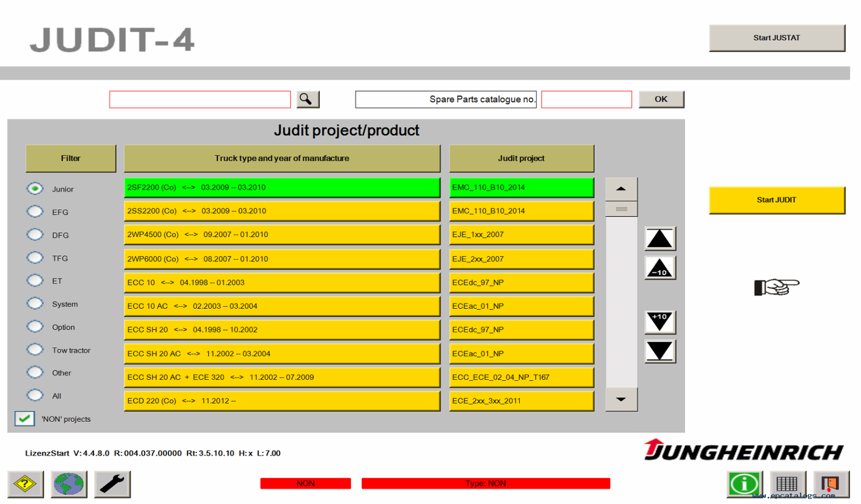Select the EFG filter radio button
Image resolution: width=861 pixels, height=504 pixels.
[x=35, y=212]
